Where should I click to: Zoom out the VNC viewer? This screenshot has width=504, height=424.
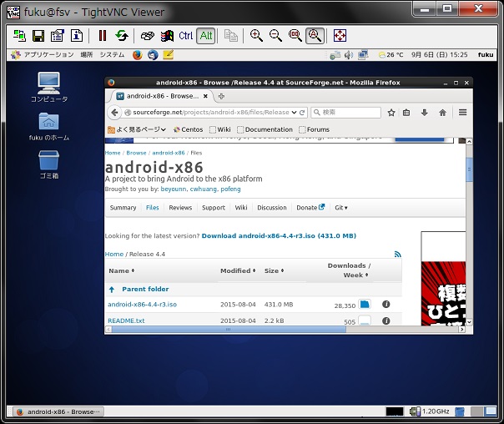pyautogui.click(x=276, y=35)
